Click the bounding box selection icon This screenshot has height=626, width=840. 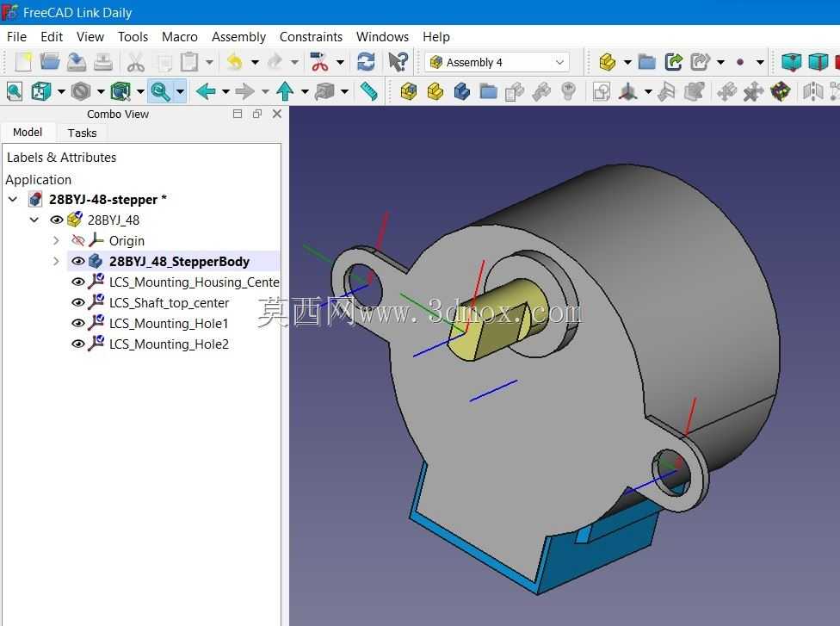coord(120,91)
